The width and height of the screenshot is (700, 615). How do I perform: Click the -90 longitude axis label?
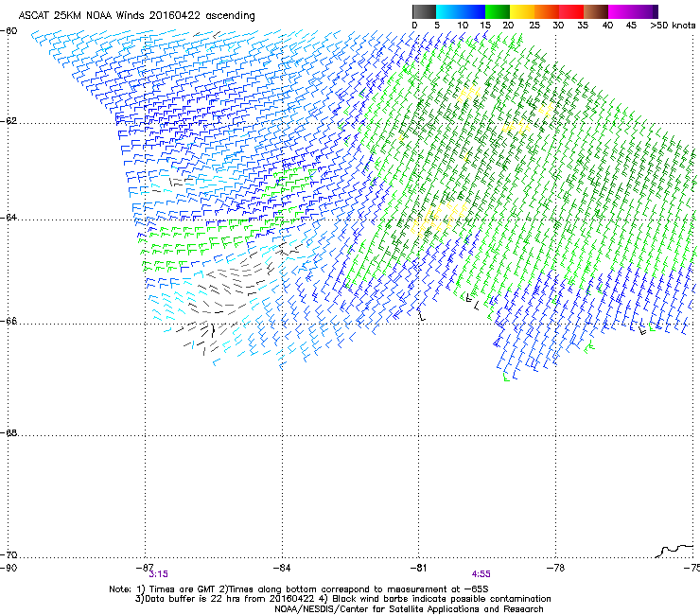[9, 568]
